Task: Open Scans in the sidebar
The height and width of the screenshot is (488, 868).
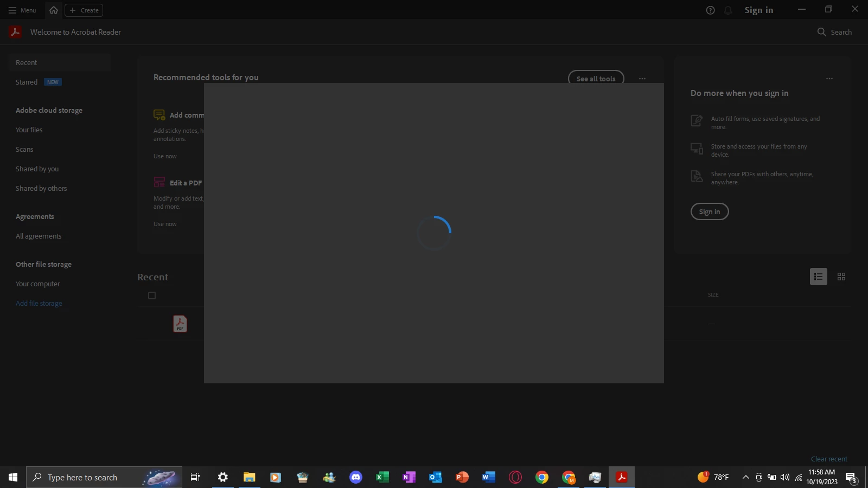Action: click(24, 150)
